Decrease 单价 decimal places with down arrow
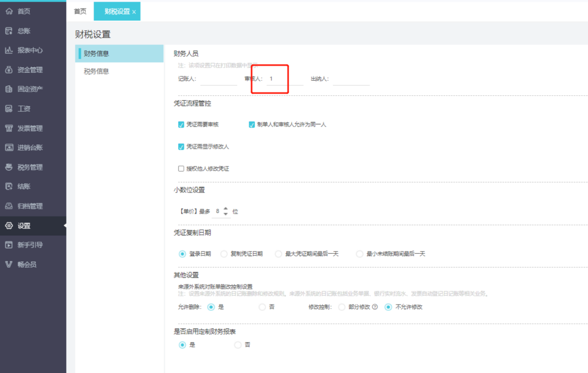Viewport: 588px width, 373px height. click(226, 214)
